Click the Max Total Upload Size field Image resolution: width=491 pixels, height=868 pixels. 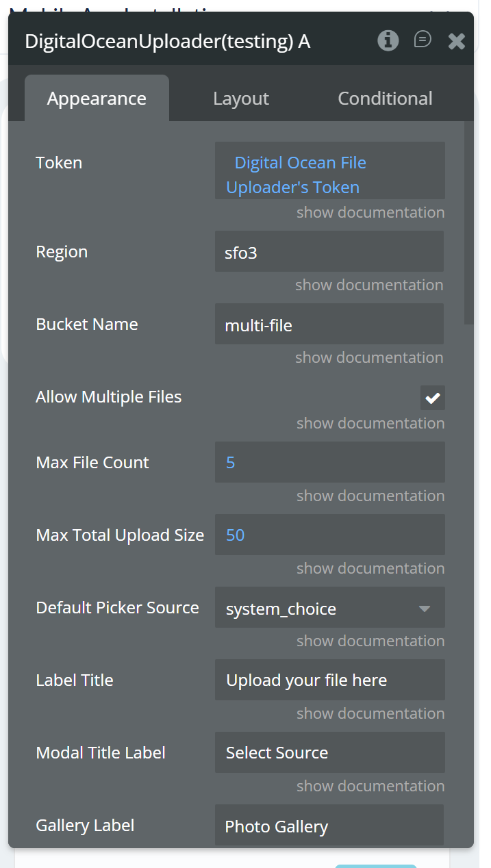[x=330, y=535]
